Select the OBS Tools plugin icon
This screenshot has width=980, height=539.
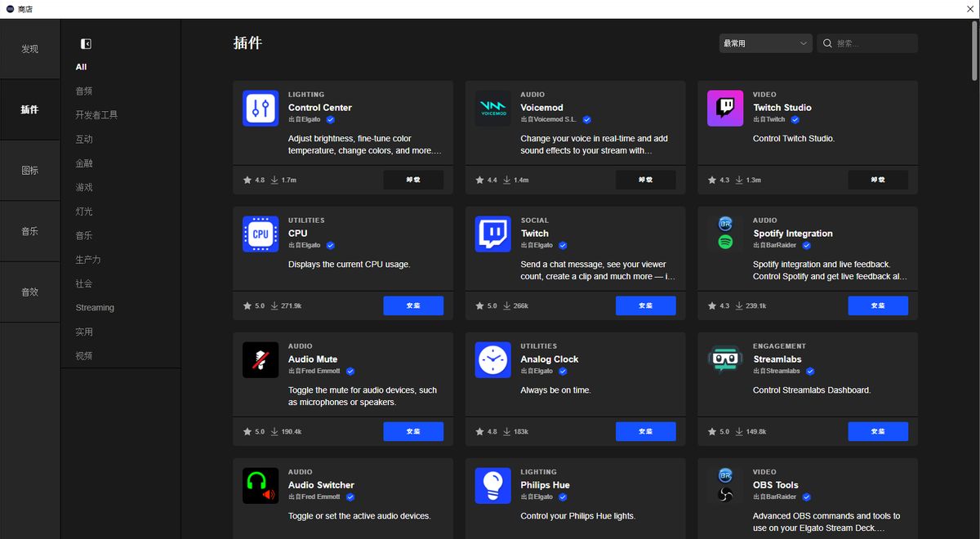point(725,485)
